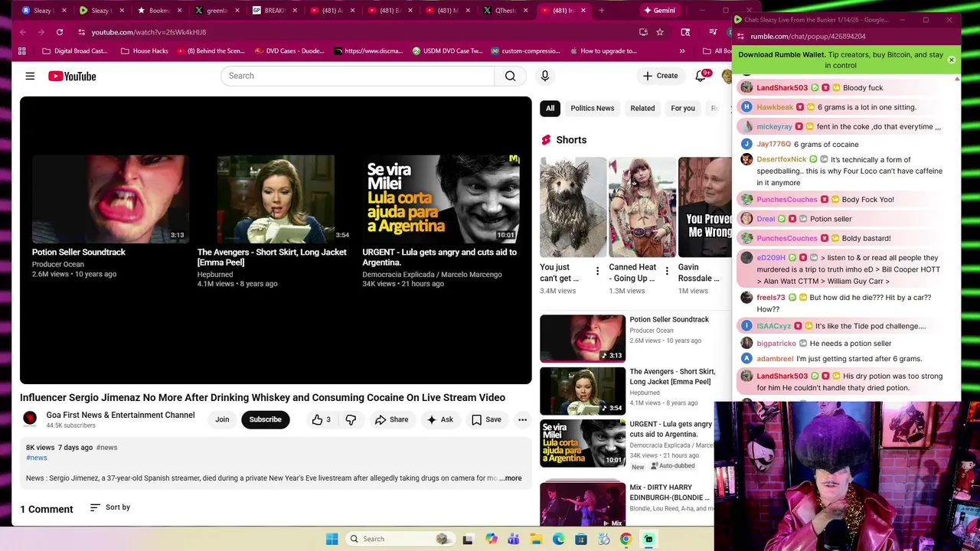Viewport: 980px width, 551px height.
Task: Dislike the video with thumbs-down button
Action: click(351, 419)
